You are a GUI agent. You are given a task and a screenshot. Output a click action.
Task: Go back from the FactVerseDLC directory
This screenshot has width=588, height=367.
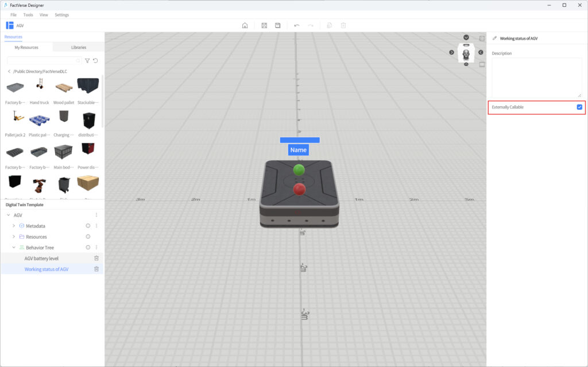pyautogui.click(x=9, y=71)
